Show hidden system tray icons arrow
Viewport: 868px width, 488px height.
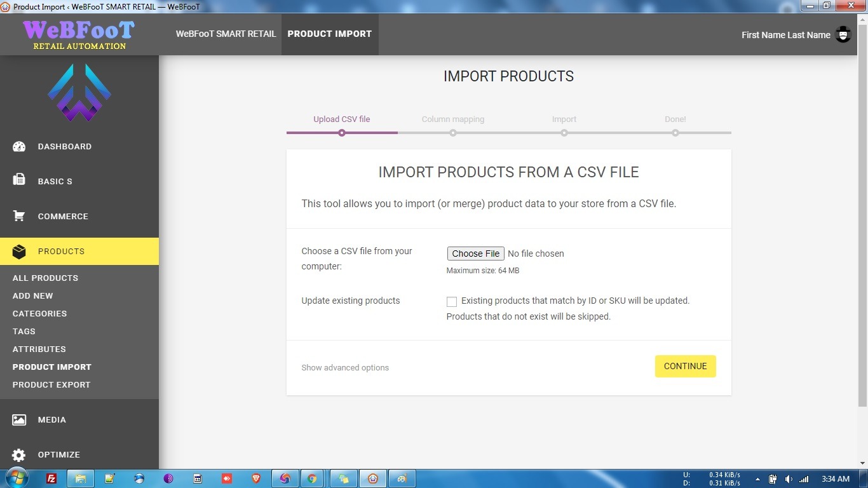(757, 479)
